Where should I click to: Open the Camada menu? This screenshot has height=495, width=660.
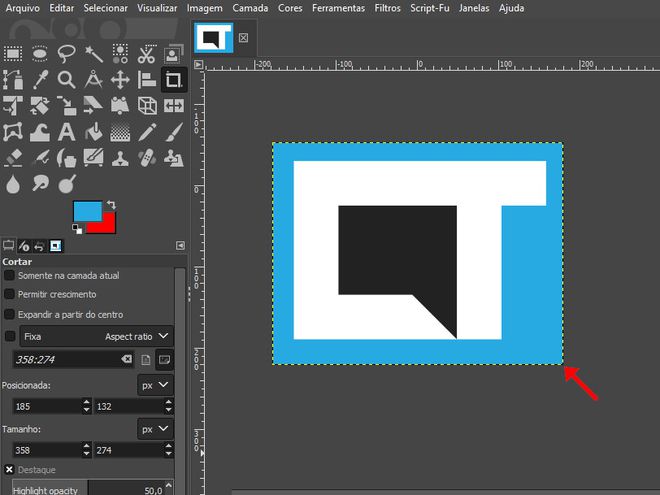tap(250, 8)
